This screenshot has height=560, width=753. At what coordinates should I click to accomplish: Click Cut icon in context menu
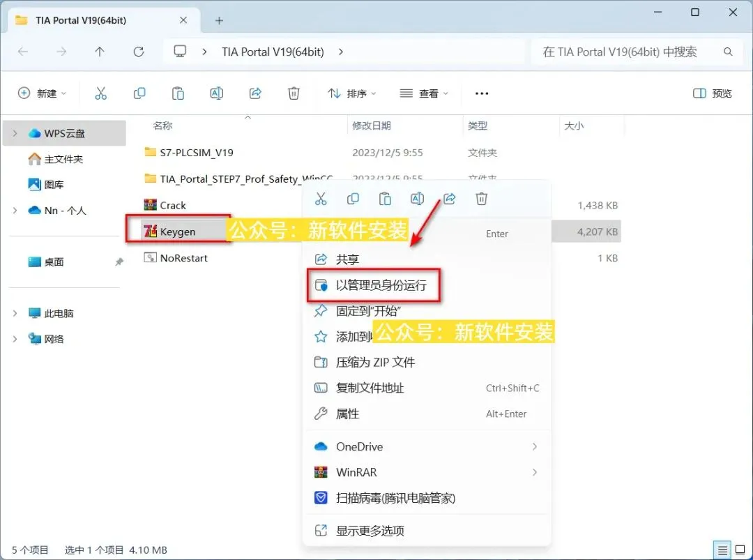coord(321,199)
